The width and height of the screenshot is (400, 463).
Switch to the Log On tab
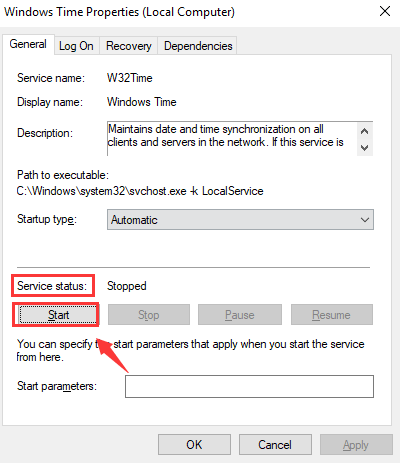coord(76,46)
